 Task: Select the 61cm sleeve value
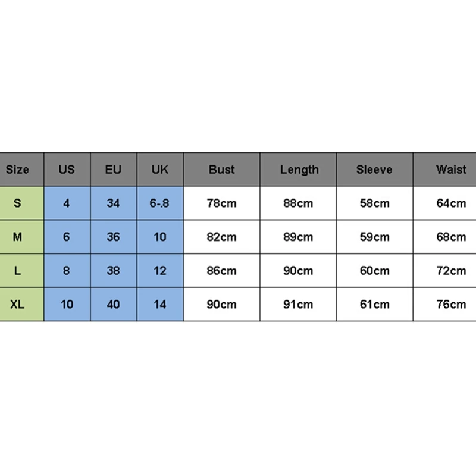[x=374, y=305]
